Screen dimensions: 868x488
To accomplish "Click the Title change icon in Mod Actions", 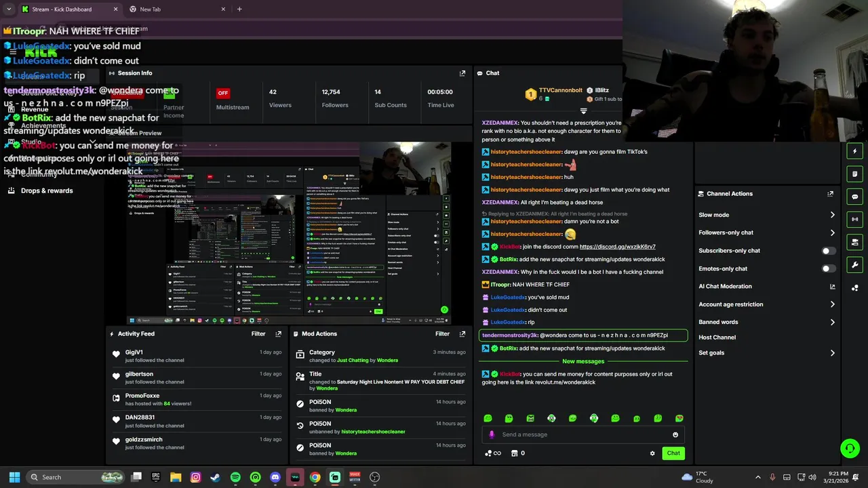I will coord(300,375).
